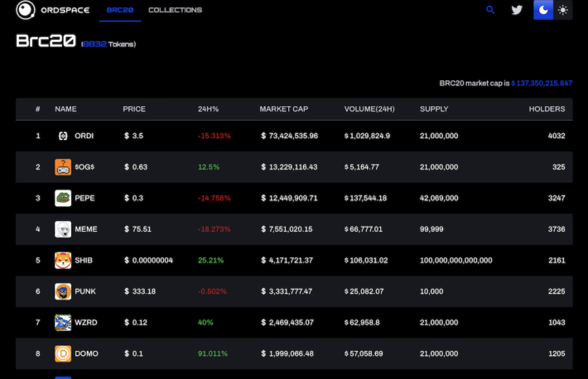Enable dark mode with the moon toggle
The image size is (588, 379).
pyautogui.click(x=543, y=10)
